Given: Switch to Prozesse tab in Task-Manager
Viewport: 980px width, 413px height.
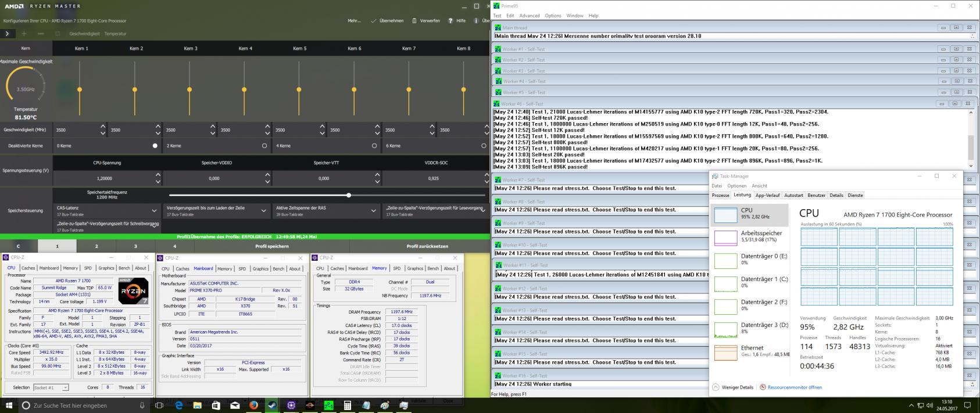Looking at the screenshot, I should [721, 195].
